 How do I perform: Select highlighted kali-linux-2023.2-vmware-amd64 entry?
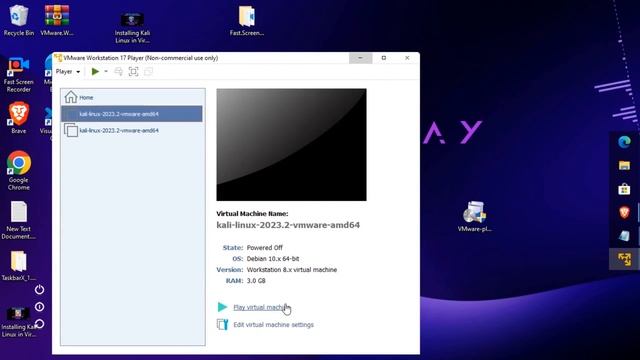pyautogui.click(x=132, y=114)
